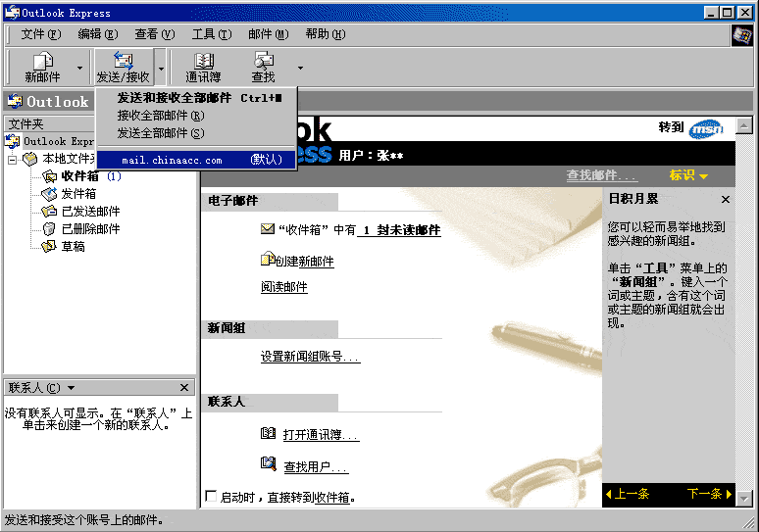Click 下一条 next tip button
The image size is (759, 532).
[x=709, y=494]
